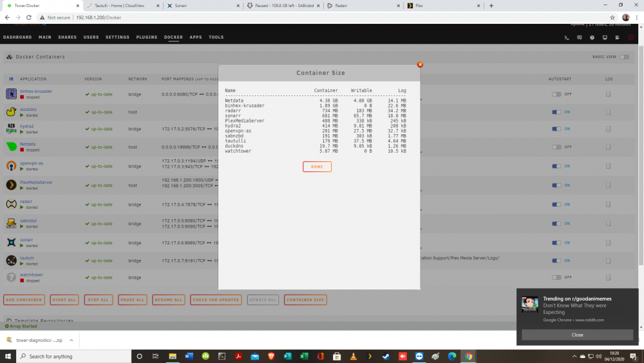Open the sabnzbd container name link
This screenshot has width=644, height=363.
tap(28, 221)
